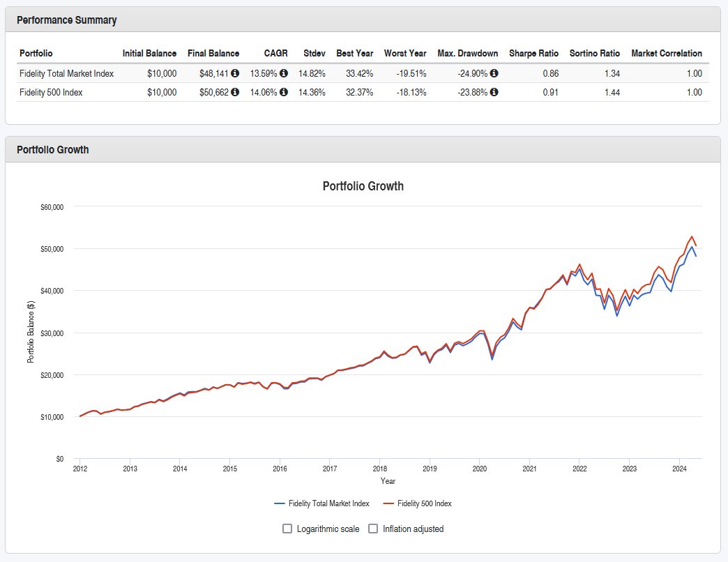This screenshot has width=728, height=562.
Task: Click the $48,141 final balance value
Action: (x=214, y=73)
